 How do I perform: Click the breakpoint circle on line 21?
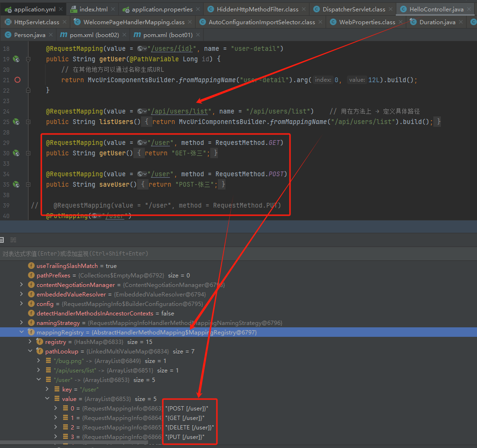[18, 80]
